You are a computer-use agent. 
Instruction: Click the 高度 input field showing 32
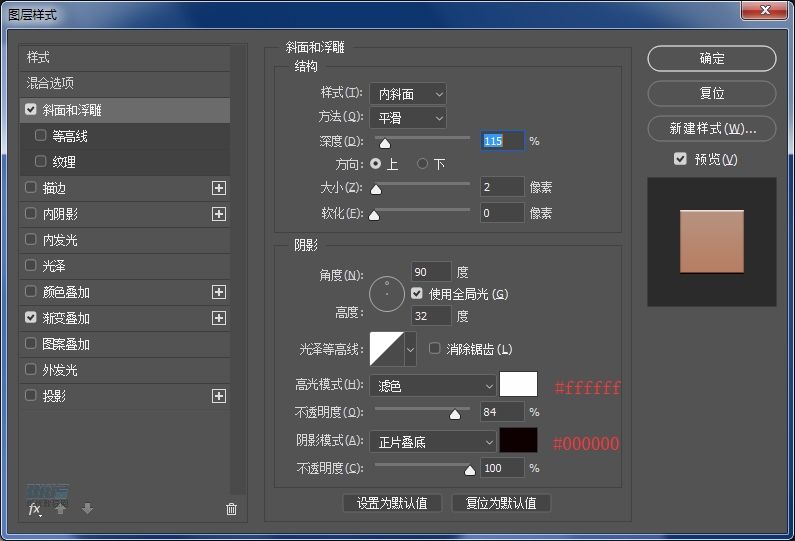pyautogui.click(x=431, y=316)
